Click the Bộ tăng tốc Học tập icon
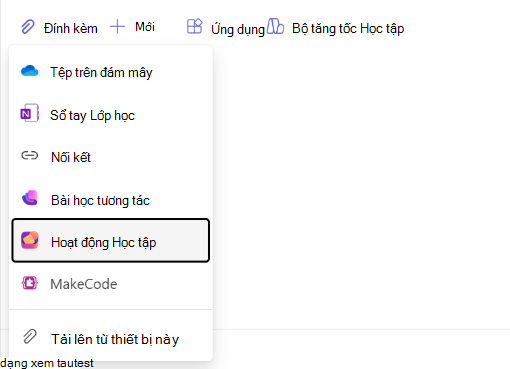Viewport: 510px width, 369px height. point(275,27)
